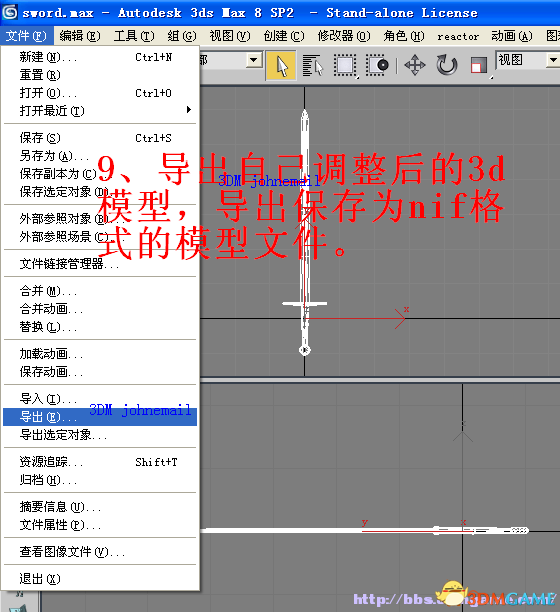Open the 动画(A) menu
The width and height of the screenshot is (560, 612).
click(x=512, y=36)
